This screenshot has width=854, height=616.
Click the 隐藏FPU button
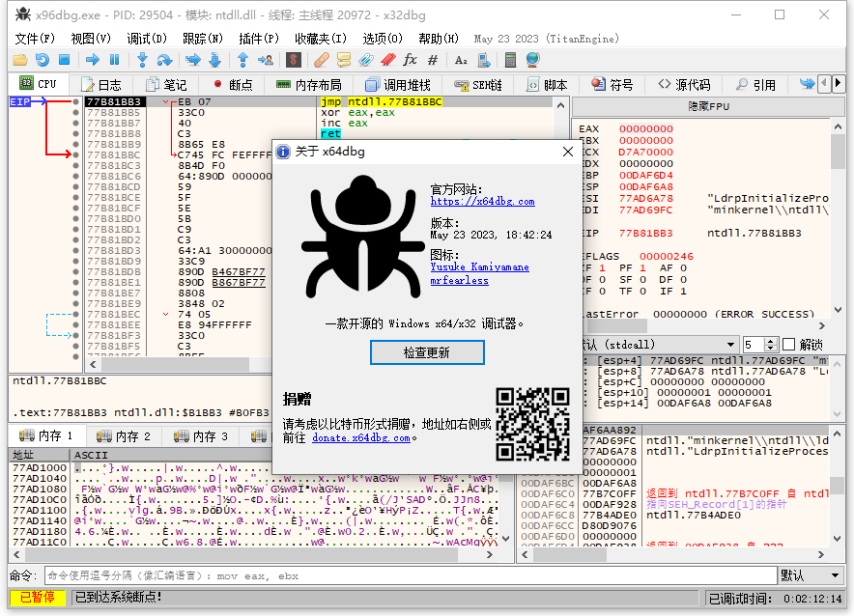coord(708,106)
